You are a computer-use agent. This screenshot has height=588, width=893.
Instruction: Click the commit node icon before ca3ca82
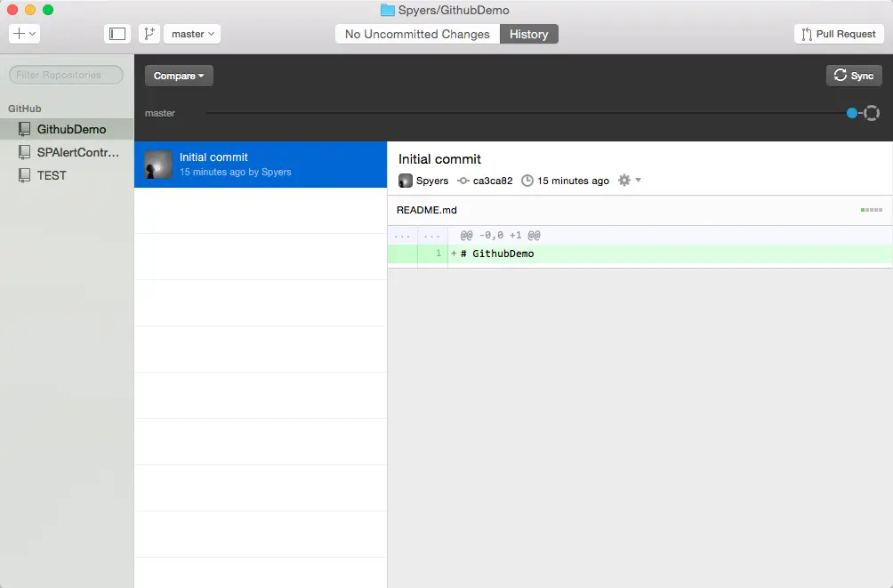463,181
